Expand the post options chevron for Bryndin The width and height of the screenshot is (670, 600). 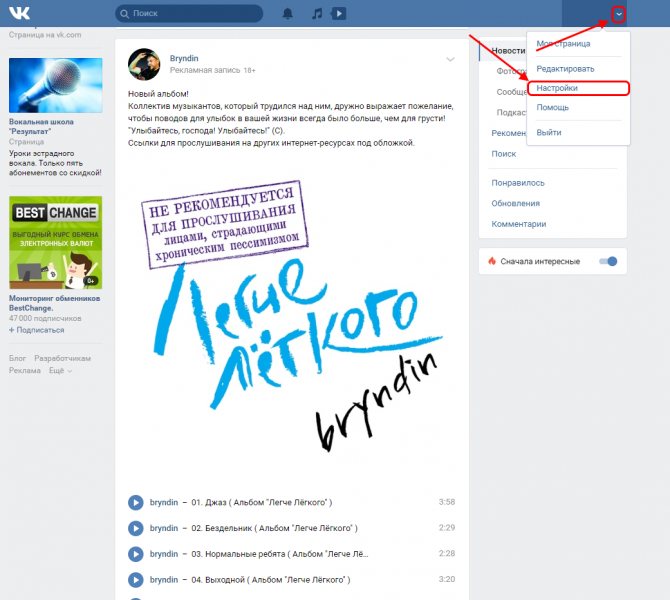(450, 59)
